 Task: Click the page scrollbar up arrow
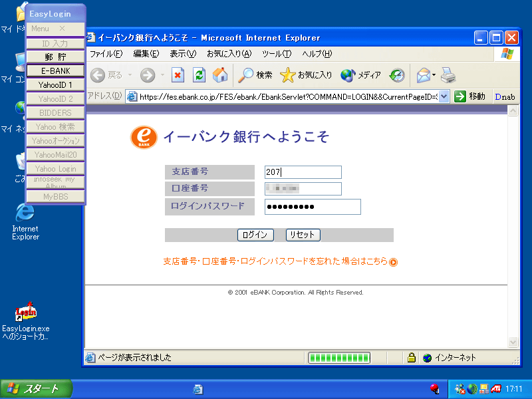tap(513, 111)
